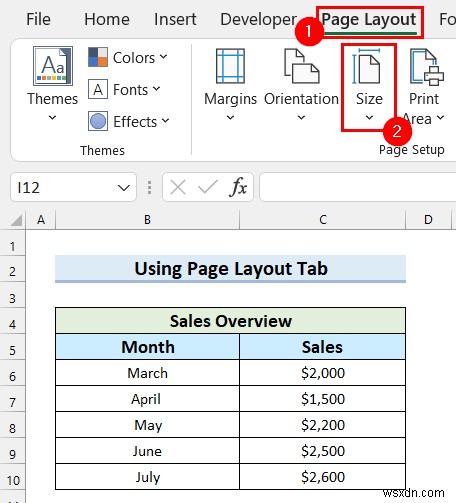Expand the Print Area dropdown chevron
The width and height of the screenshot is (456, 503).
tap(440, 117)
